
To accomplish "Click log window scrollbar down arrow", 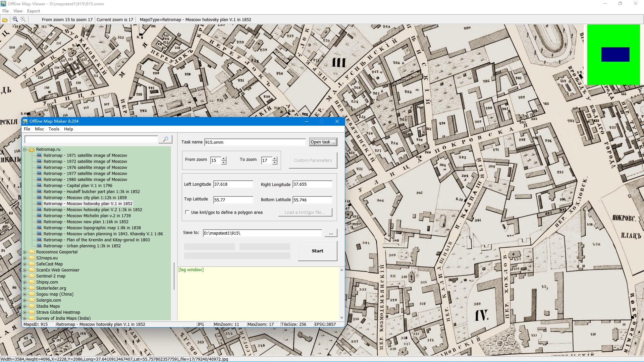I will tap(342, 318).
